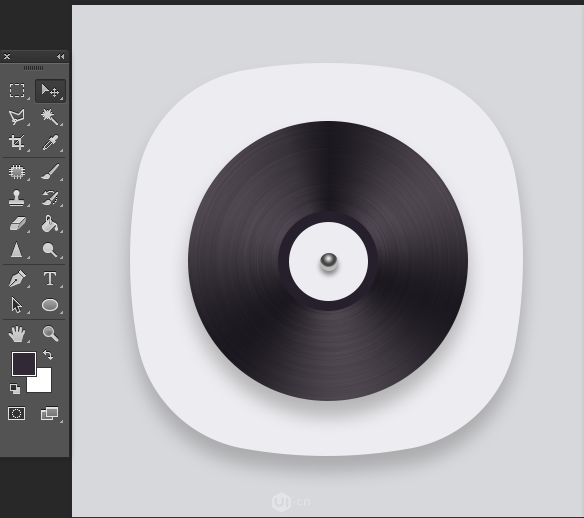
Task: Open the dark foreground color swatch
Action: 24,364
